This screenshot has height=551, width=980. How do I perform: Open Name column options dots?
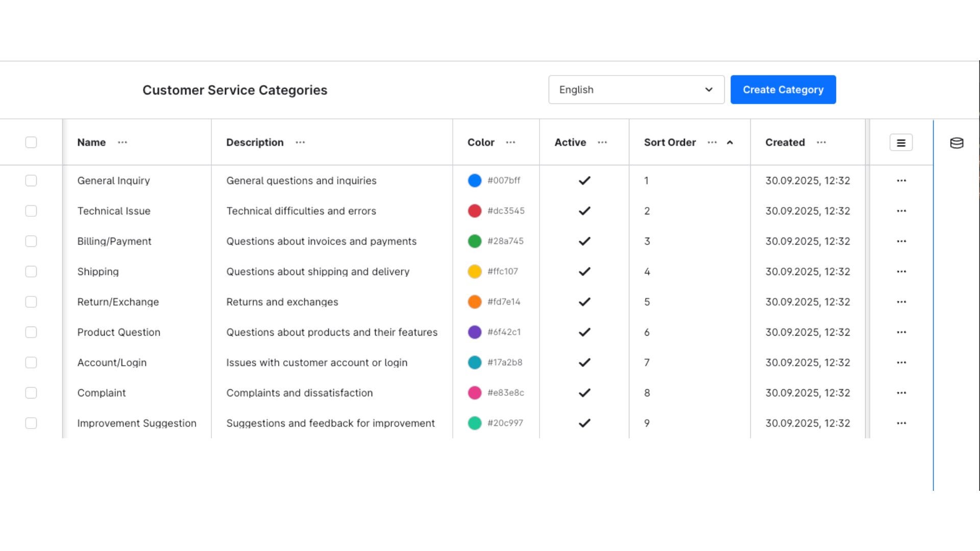pyautogui.click(x=122, y=142)
